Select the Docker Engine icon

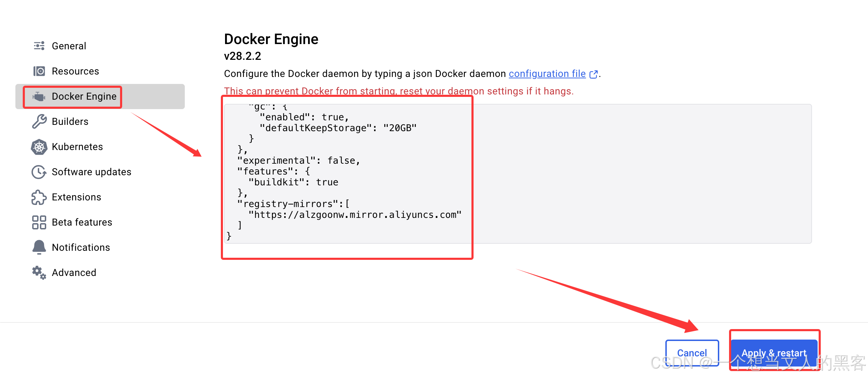[x=39, y=97]
